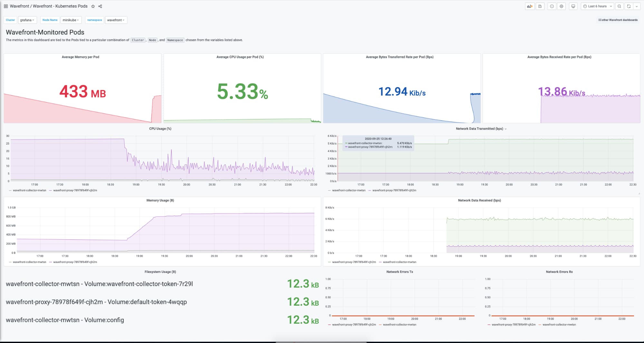Click the Node code tag in the description

click(152, 40)
